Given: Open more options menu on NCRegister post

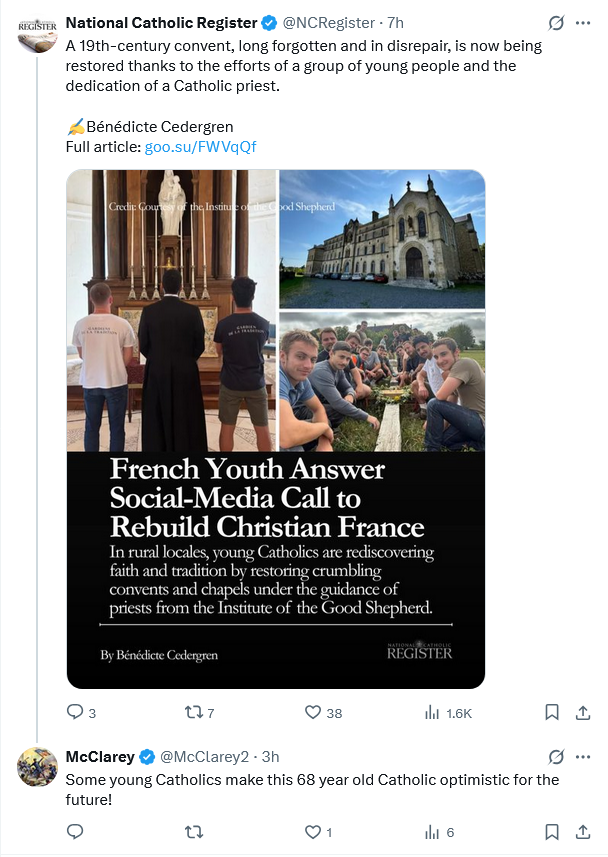Looking at the screenshot, I should [583, 22].
